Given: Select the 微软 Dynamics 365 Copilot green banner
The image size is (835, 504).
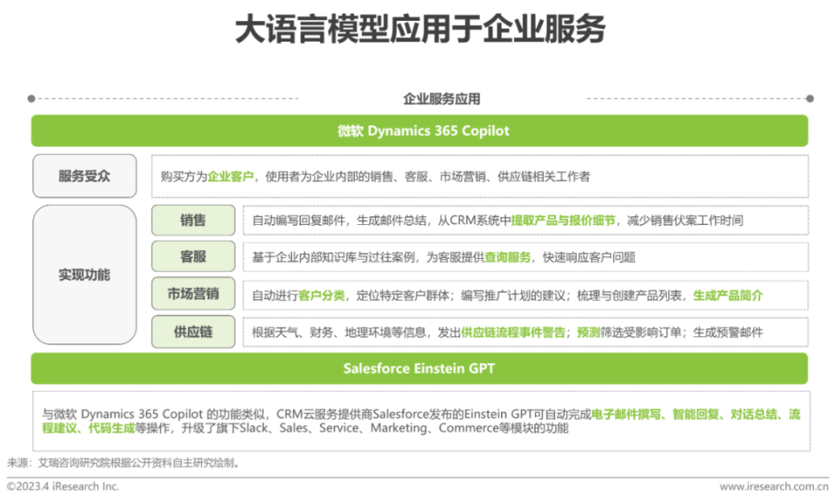Looking at the screenshot, I should coord(419,131).
